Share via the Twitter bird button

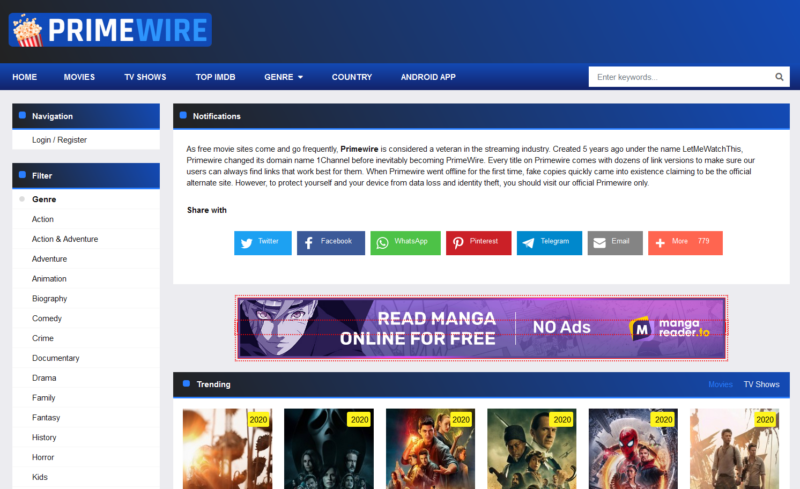(263, 243)
